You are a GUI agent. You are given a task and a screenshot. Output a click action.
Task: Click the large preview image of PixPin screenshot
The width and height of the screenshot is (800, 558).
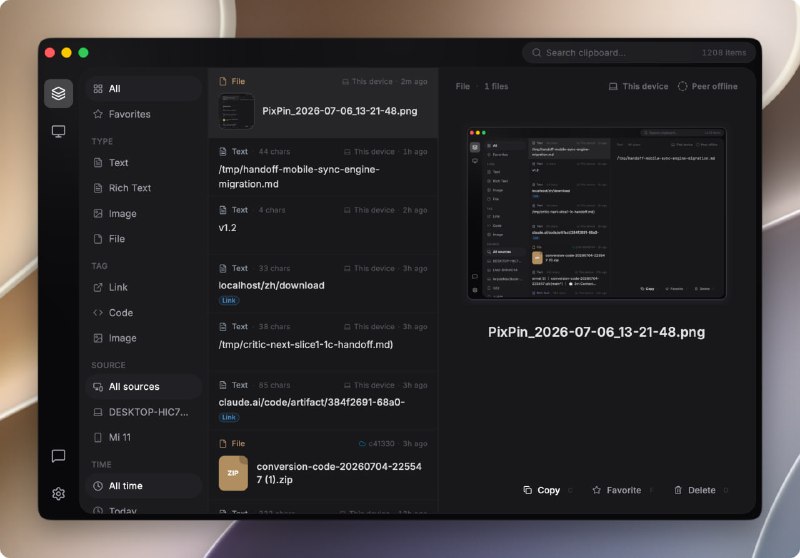[596, 213]
